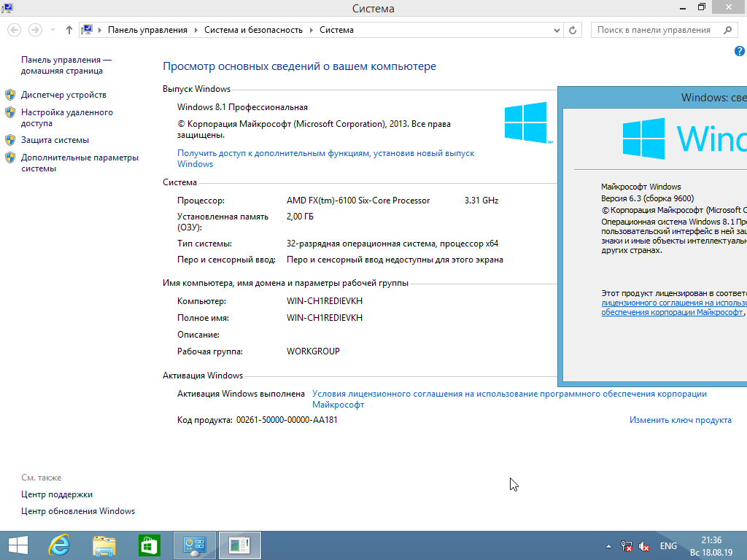Expand the address bar history dropdown
The width and height of the screenshot is (747, 560).
click(558, 30)
